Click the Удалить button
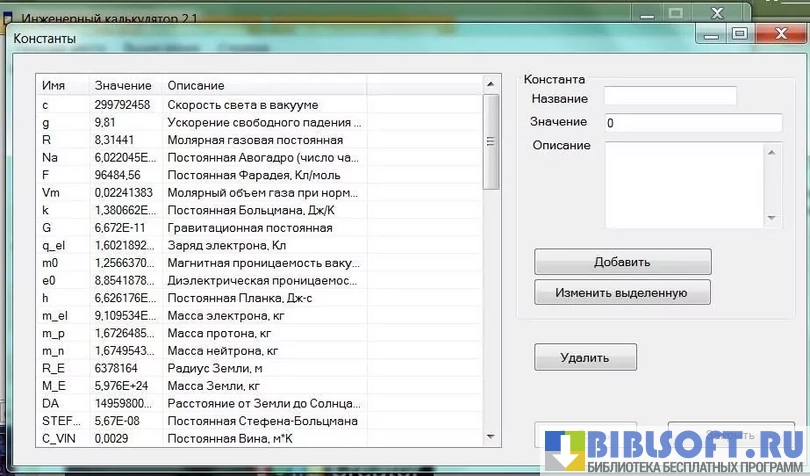810x476 pixels. [x=585, y=357]
